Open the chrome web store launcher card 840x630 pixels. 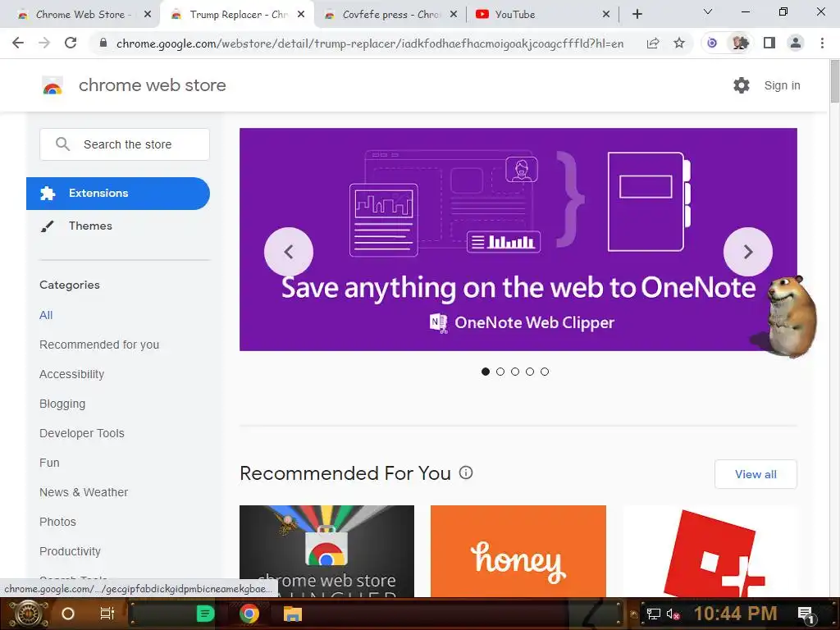coord(326,551)
